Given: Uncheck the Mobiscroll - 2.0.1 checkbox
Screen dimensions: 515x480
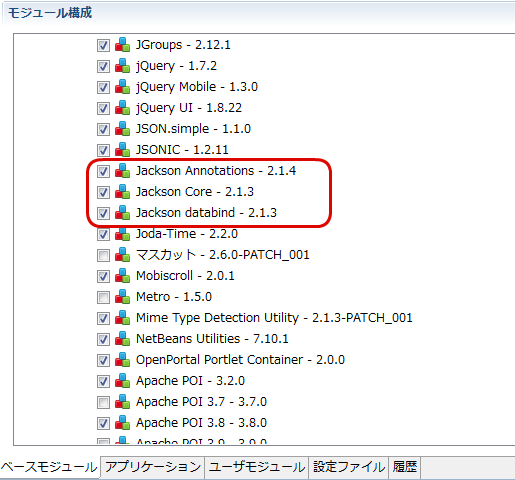Looking at the screenshot, I should 103,277.
